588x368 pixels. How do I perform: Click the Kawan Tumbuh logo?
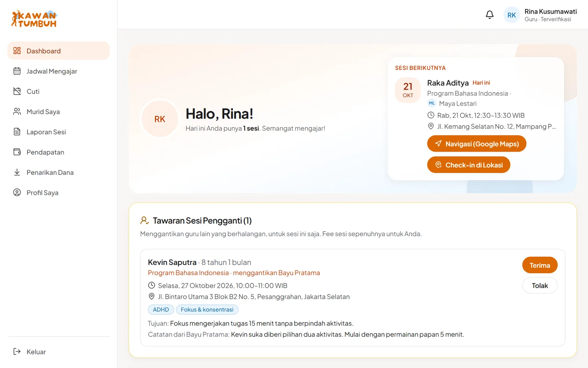pyautogui.click(x=34, y=19)
